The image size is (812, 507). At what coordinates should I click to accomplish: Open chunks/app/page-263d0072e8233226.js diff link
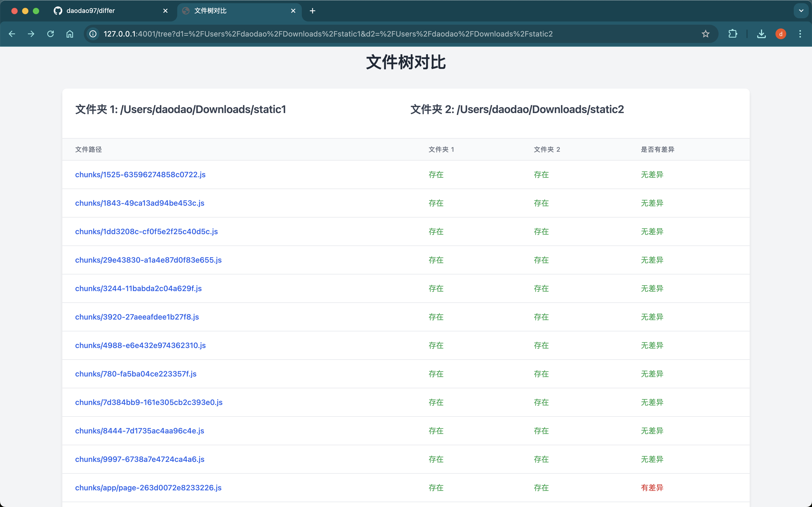[148, 488]
